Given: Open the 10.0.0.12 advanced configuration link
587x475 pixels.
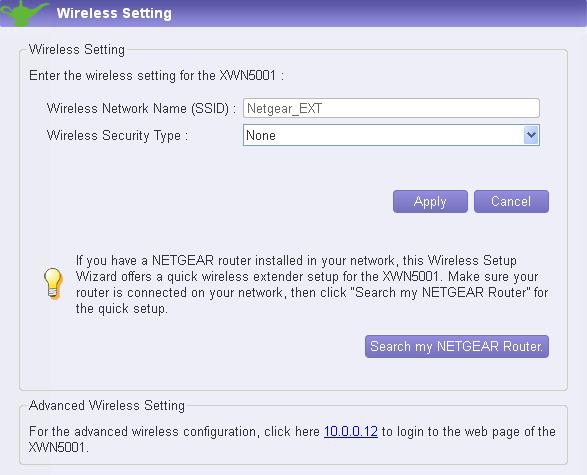Looking at the screenshot, I should click(350, 431).
